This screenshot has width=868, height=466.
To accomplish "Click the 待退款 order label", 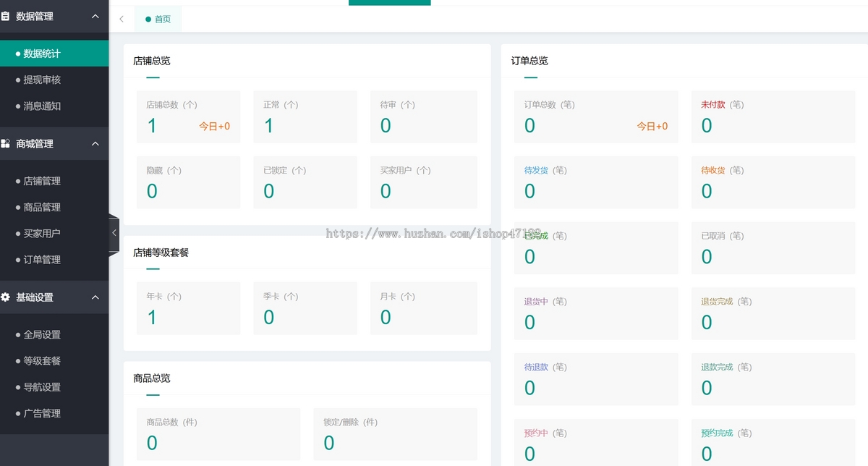I will coord(537,368).
